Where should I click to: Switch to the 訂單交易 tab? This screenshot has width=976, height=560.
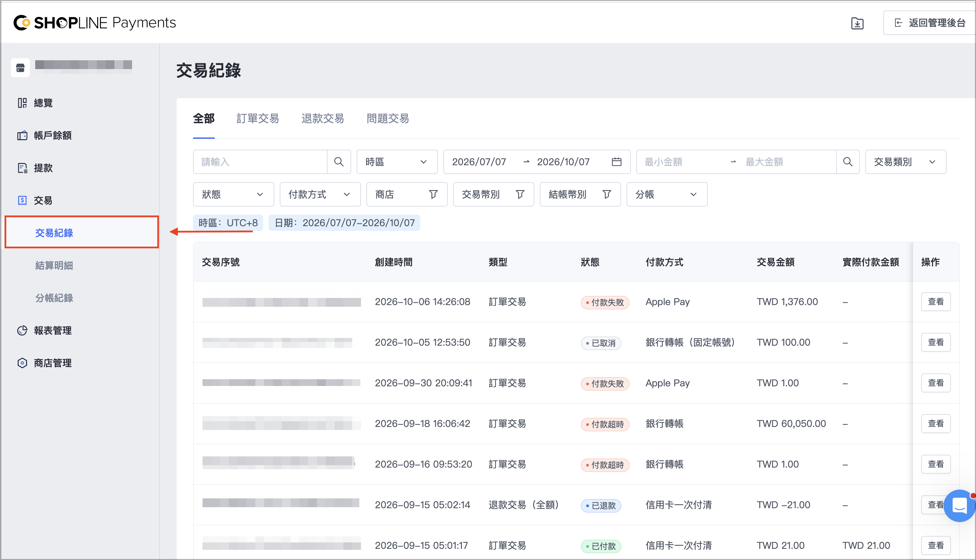(x=257, y=119)
